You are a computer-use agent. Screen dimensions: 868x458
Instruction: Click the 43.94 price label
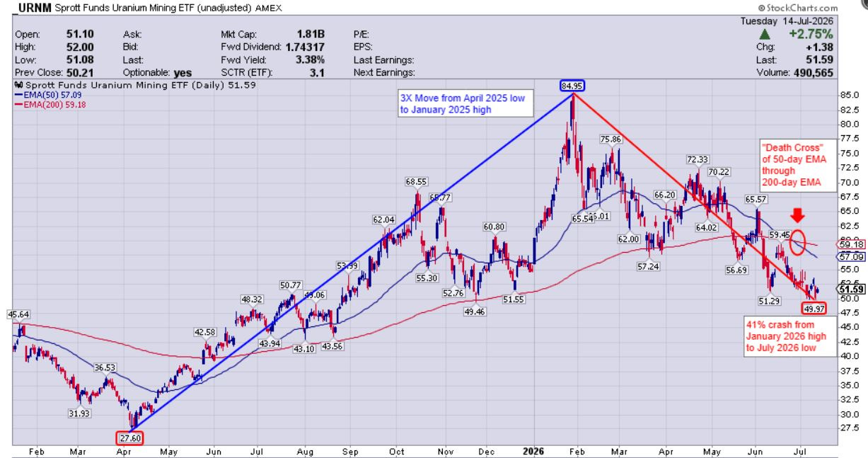pos(270,343)
